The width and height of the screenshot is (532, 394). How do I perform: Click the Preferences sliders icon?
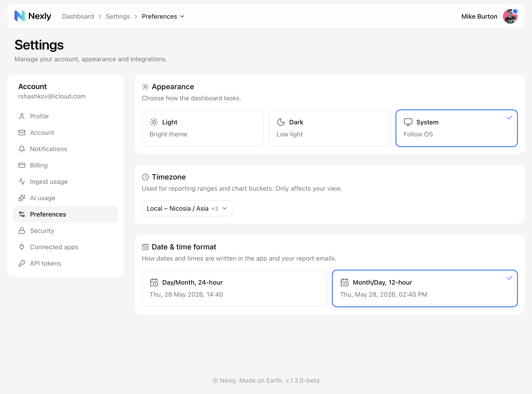(x=22, y=214)
